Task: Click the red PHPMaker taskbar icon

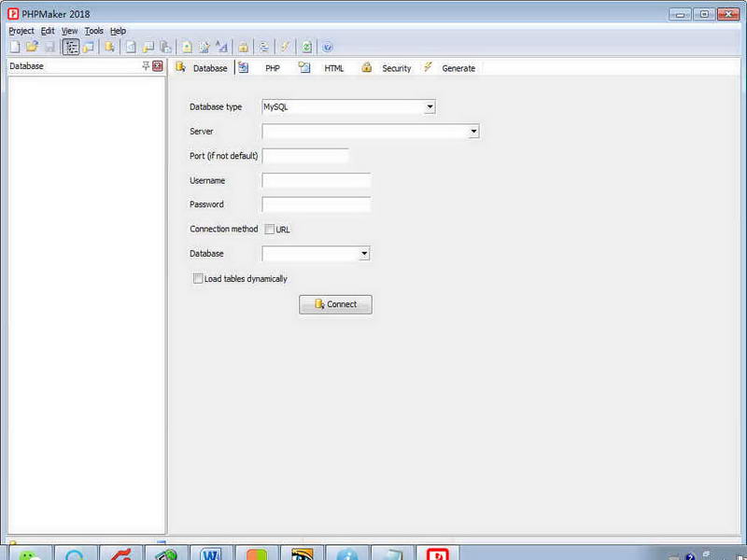Action: pos(437,553)
